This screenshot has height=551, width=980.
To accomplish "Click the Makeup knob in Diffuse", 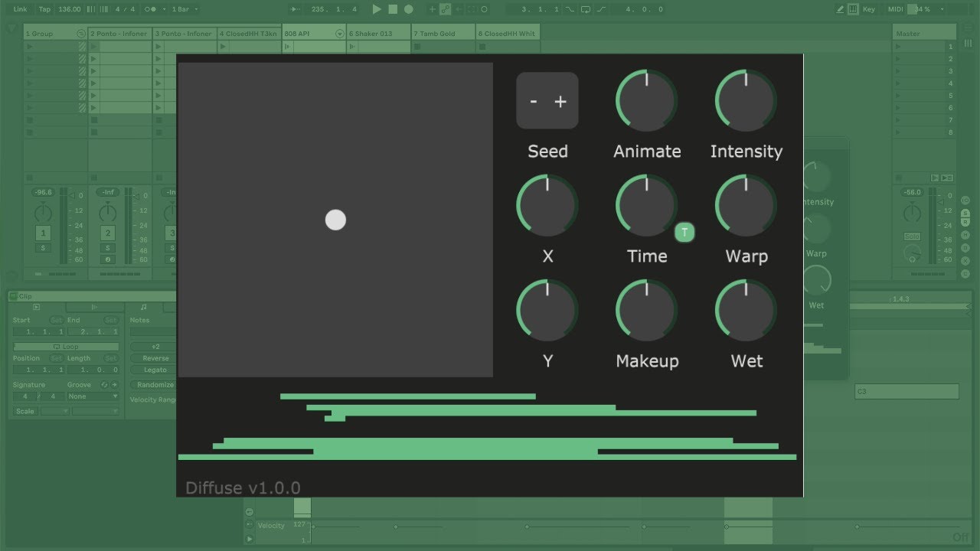I will click(647, 310).
